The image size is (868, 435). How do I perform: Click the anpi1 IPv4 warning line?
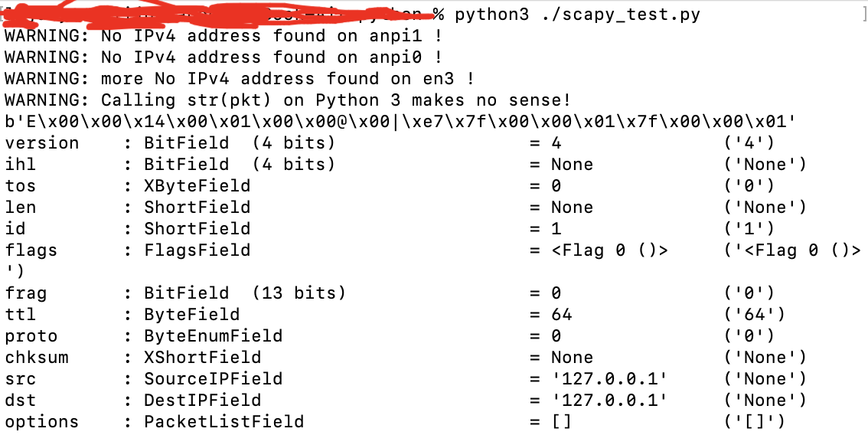[x=224, y=36]
